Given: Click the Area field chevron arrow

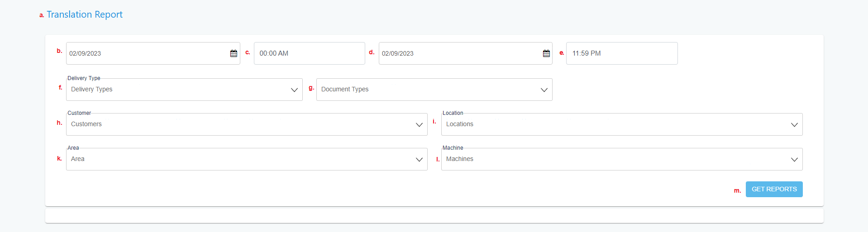Looking at the screenshot, I should pos(419,160).
